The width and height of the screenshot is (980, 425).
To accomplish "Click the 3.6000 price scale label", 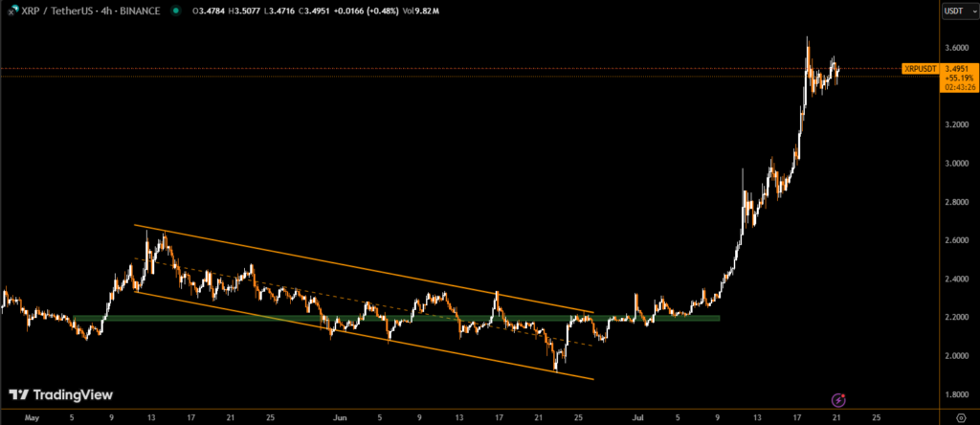I will click(x=958, y=48).
